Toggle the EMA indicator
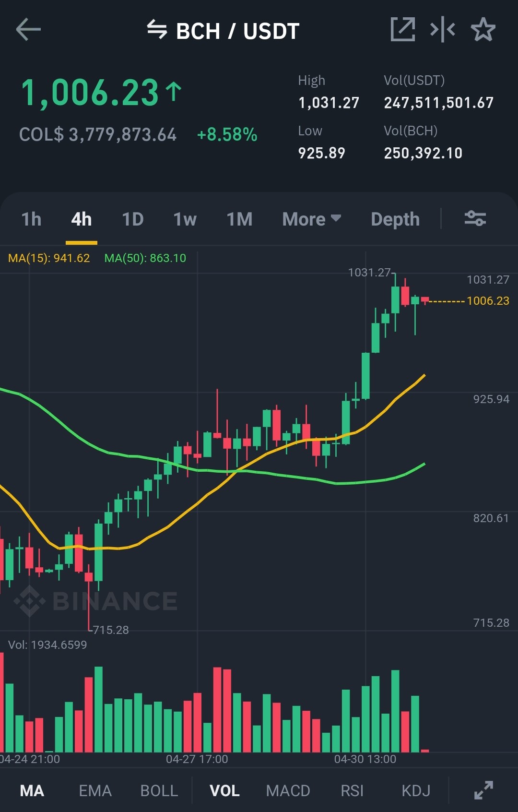Image resolution: width=518 pixels, height=812 pixels. tap(95, 790)
